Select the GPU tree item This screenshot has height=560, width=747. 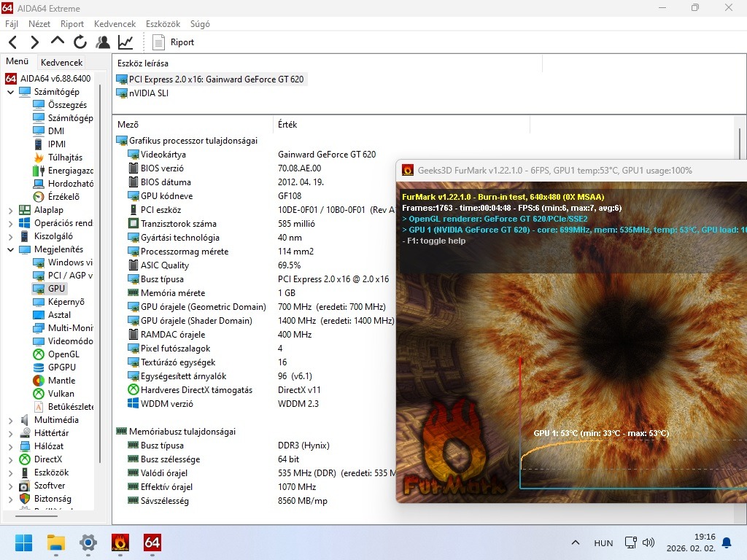(50, 289)
